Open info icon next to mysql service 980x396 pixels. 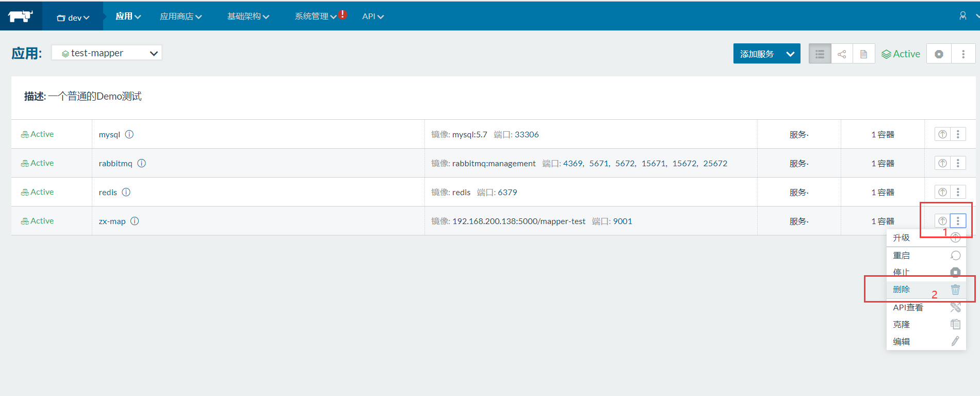pyautogui.click(x=129, y=134)
